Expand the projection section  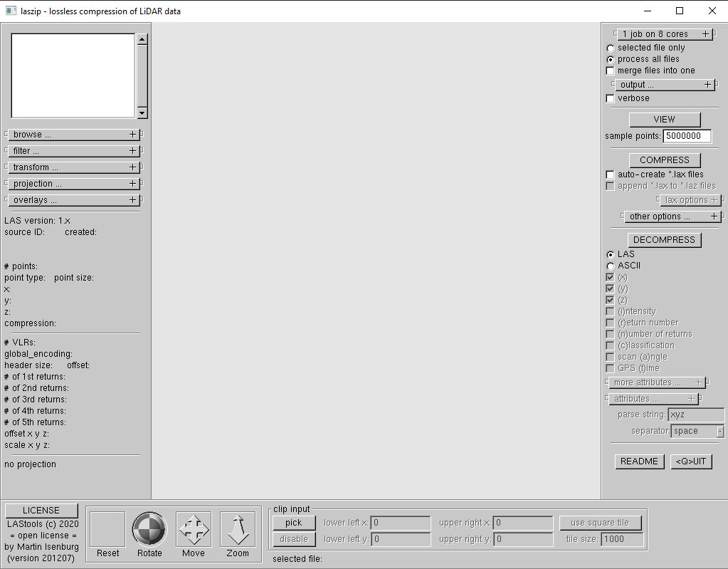point(73,184)
